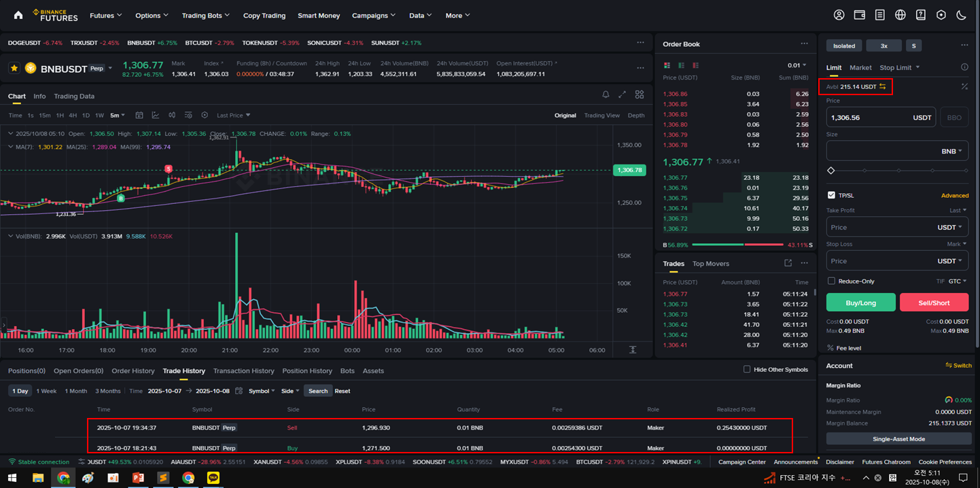This screenshot has width=980, height=488.
Task: Select the 1 Day range filter
Action: (x=20, y=391)
